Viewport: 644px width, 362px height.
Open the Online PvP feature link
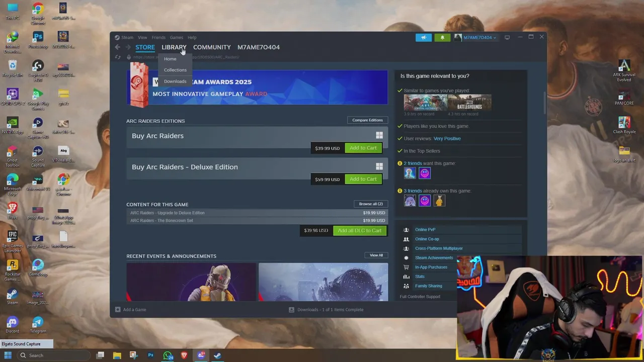pyautogui.click(x=425, y=230)
